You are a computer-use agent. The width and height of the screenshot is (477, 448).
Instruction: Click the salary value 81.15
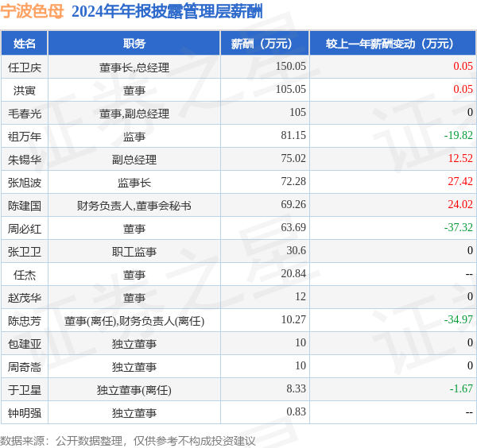pos(293,135)
